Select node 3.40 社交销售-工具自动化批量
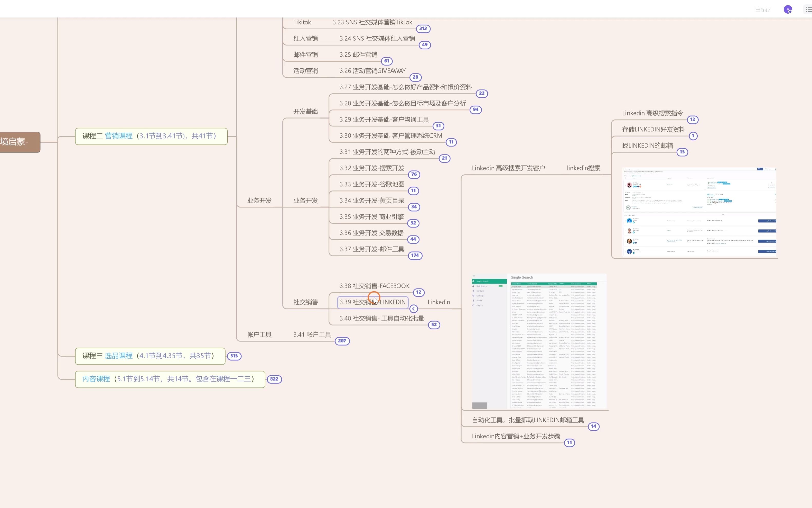 point(382,318)
